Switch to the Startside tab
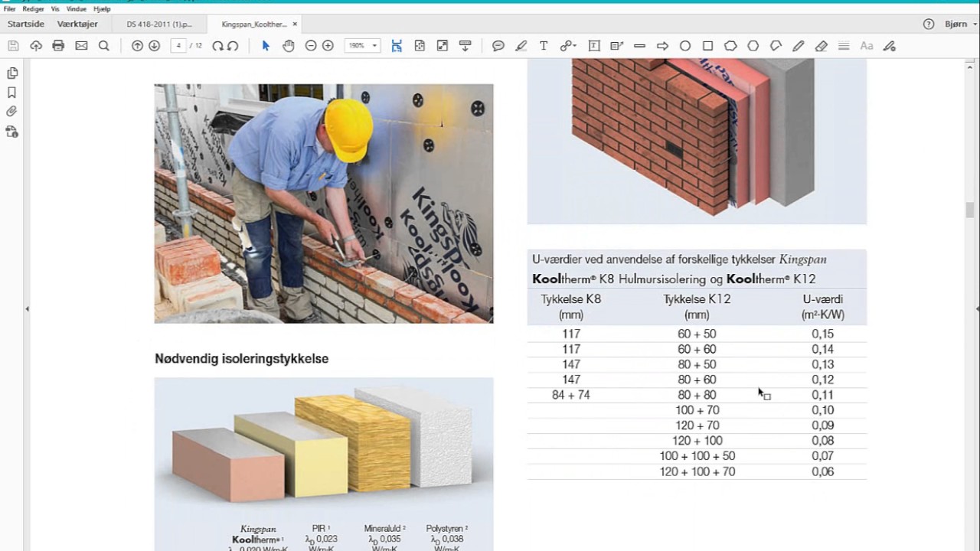The width and height of the screenshot is (980, 551). coord(26,24)
